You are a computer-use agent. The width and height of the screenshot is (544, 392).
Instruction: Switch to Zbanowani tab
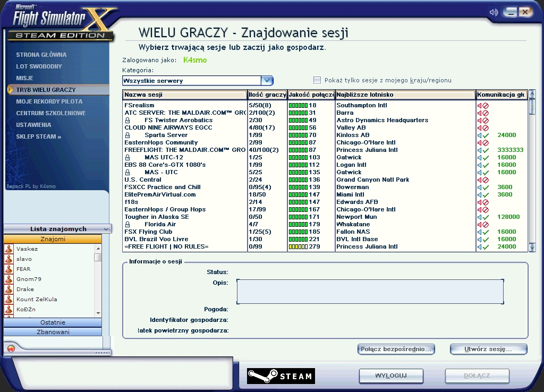point(53,332)
